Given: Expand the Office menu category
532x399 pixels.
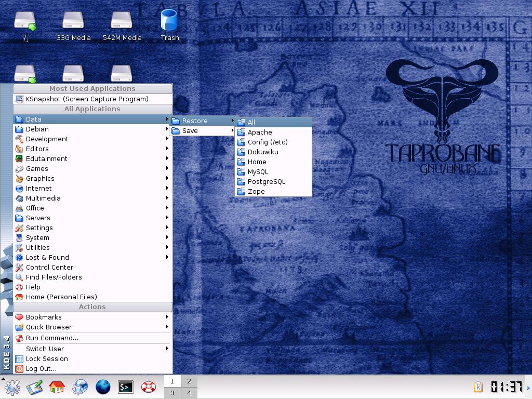Looking at the screenshot, I should coord(92,208).
